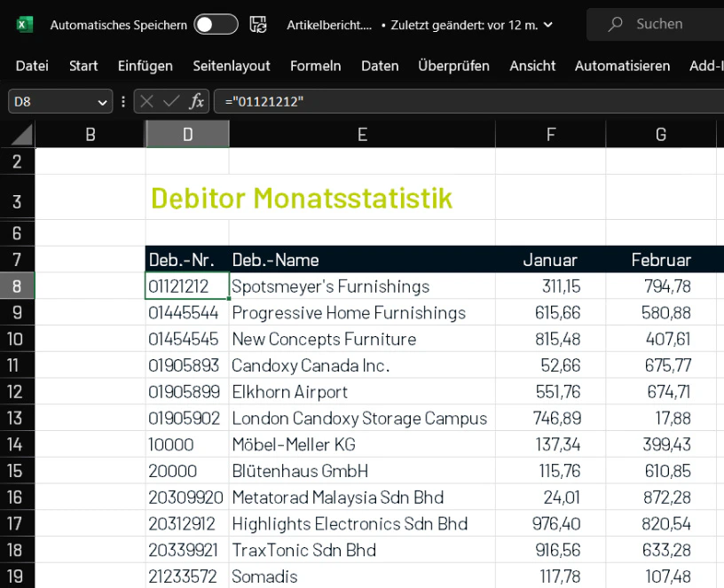
Task: Click the Januar header cell
Action: [550, 259]
